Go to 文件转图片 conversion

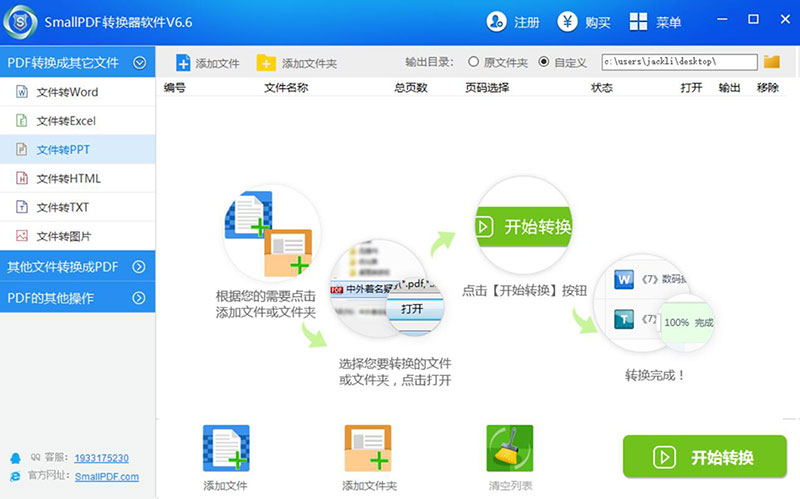click(x=78, y=236)
